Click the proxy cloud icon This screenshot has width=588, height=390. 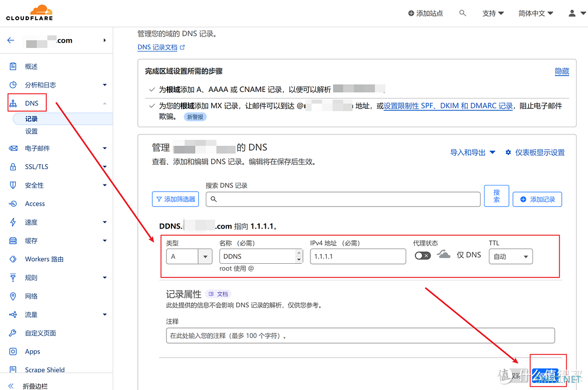(444, 255)
